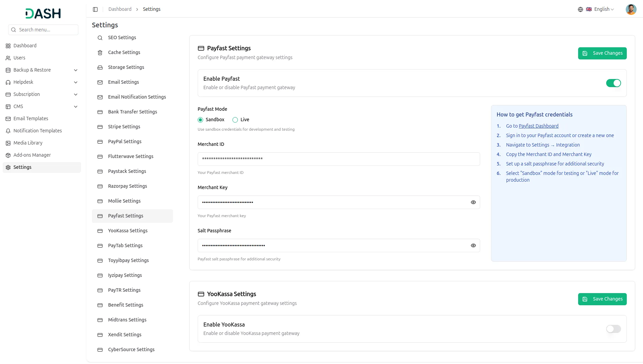
Task: Select the Live Payfast mode
Action: tap(235, 120)
